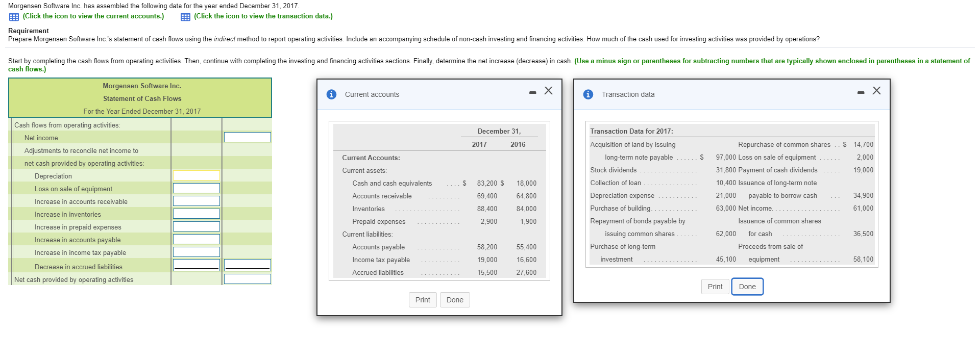Select the Net income input field
The image size is (980, 360).
(x=248, y=137)
